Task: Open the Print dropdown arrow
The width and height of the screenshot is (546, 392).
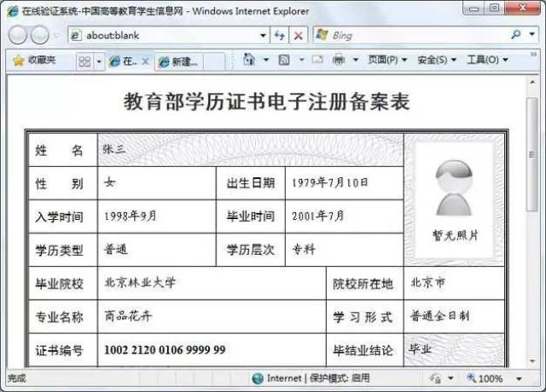Action: 356,60
